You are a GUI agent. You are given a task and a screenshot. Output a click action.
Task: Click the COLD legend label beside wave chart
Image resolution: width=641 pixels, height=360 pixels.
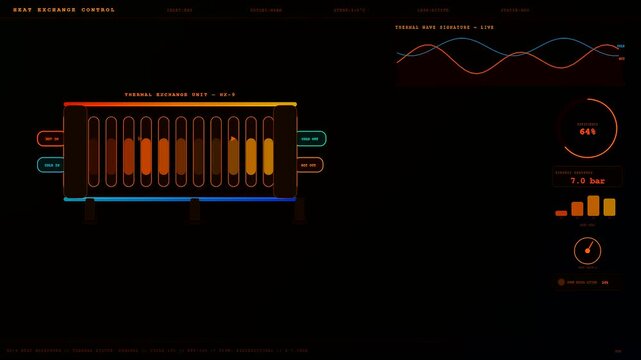coord(621,46)
